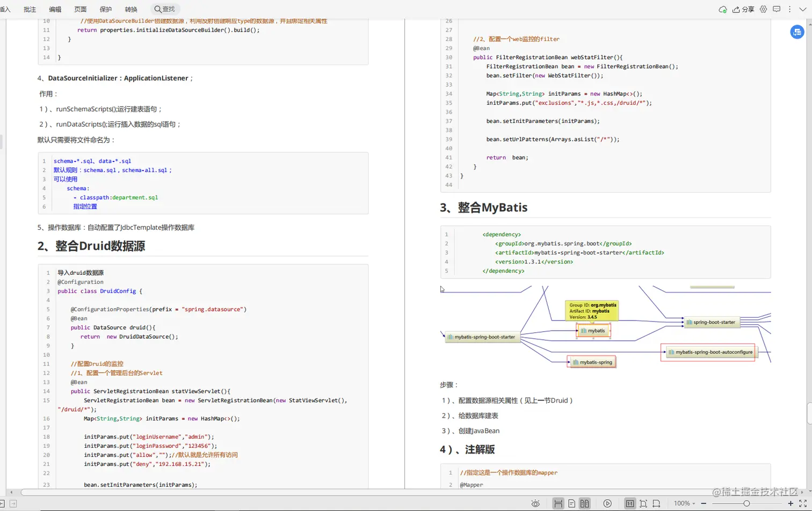Open the 转换 menu tab

click(x=131, y=10)
